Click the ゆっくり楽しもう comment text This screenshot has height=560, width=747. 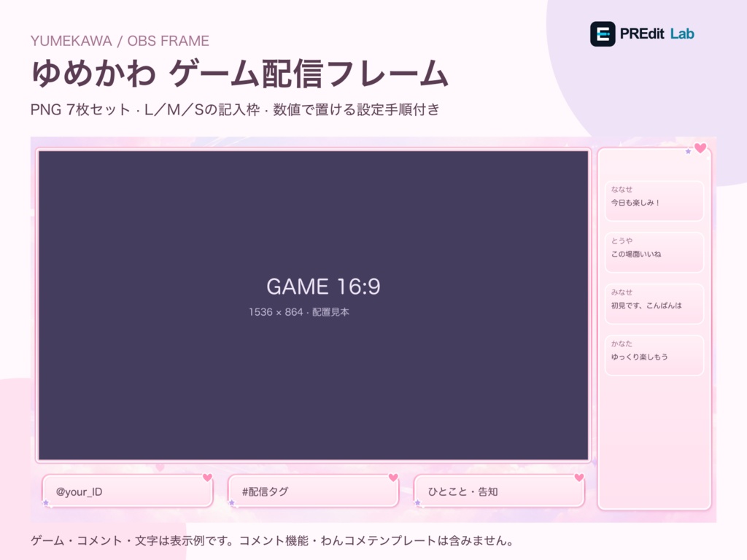[x=639, y=357]
